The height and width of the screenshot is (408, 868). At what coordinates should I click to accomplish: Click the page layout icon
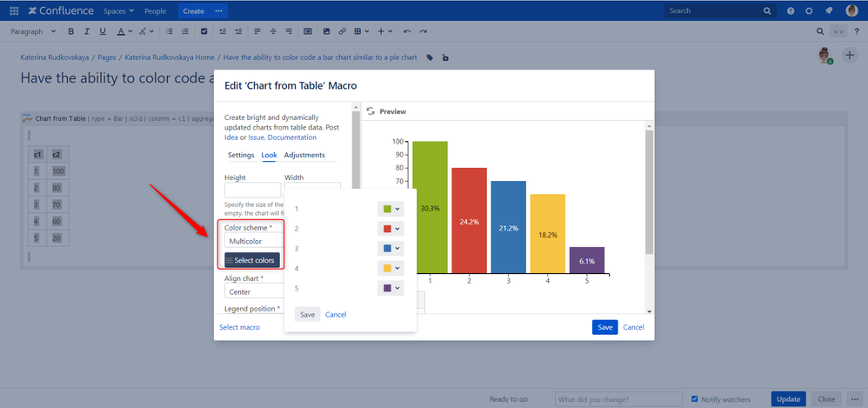[309, 31]
